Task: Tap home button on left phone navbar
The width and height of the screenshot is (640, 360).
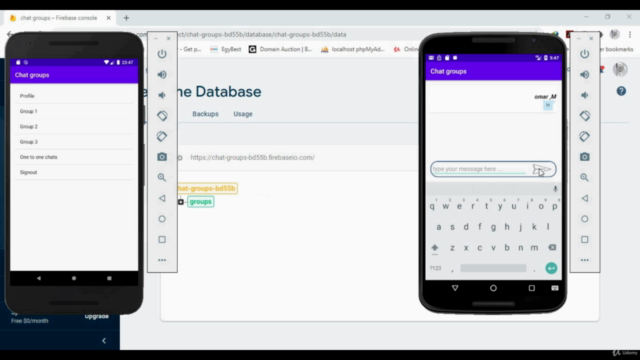Action: (x=74, y=278)
